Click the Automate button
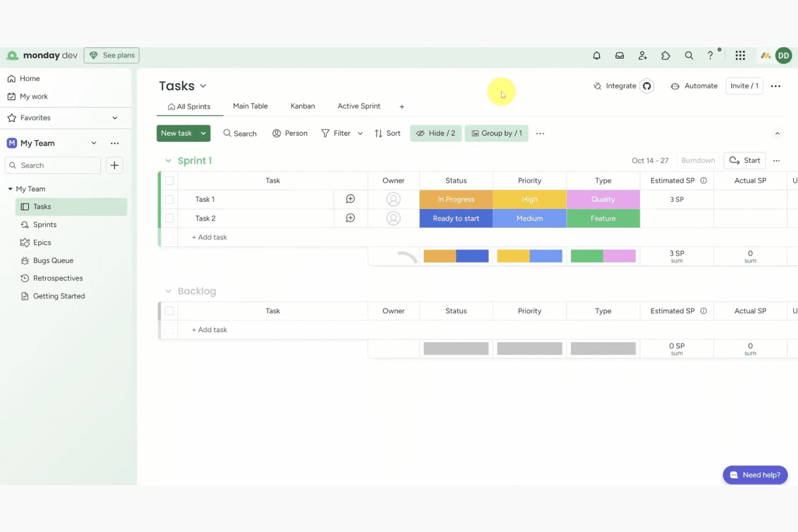The height and width of the screenshot is (532, 798). pos(694,86)
